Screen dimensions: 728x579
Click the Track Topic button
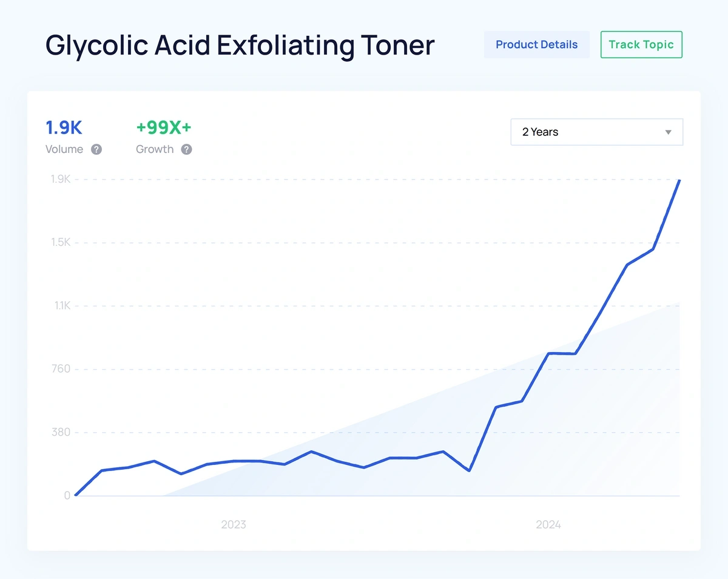pyautogui.click(x=641, y=45)
